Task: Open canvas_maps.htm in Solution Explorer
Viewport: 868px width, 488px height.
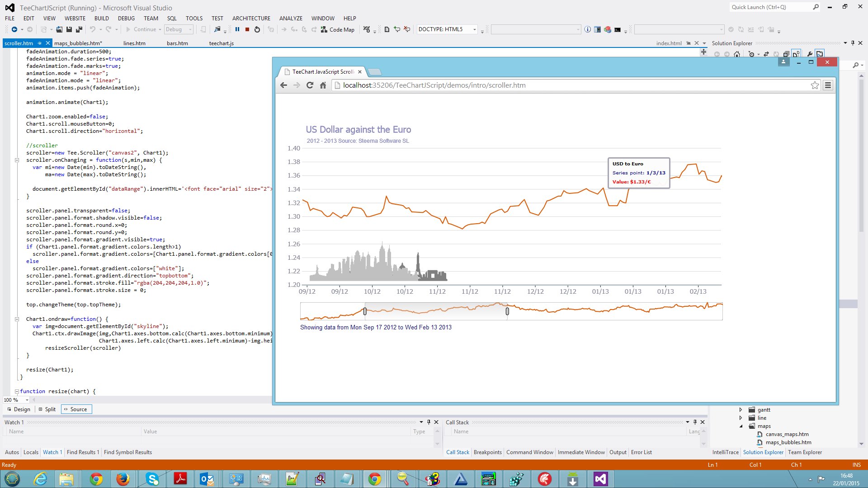Action: (x=787, y=434)
